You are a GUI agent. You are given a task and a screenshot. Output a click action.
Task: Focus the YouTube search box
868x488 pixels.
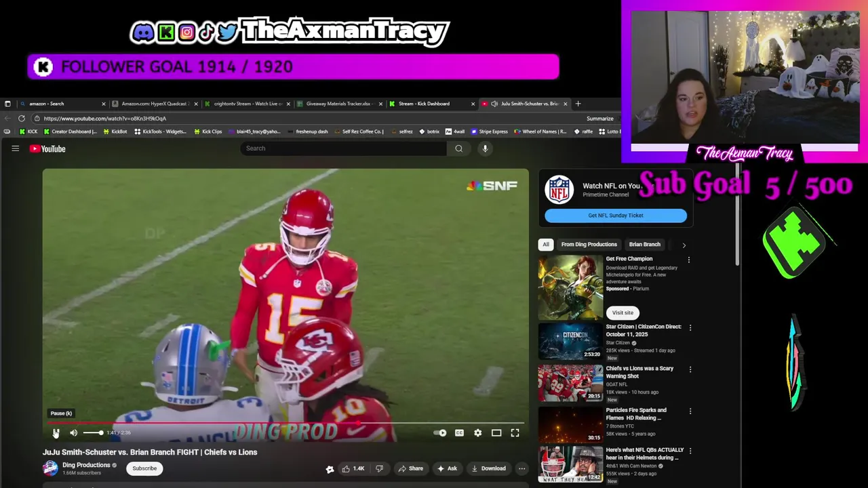(x=343, y=148)
